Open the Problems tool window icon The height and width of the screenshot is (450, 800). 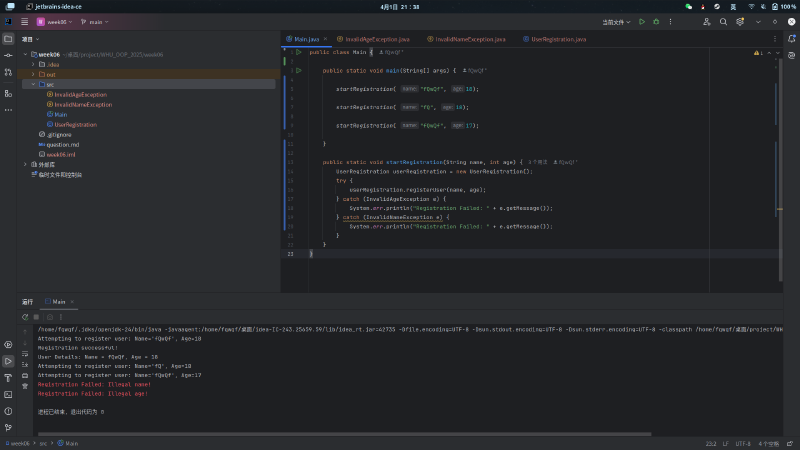(8, 411)
